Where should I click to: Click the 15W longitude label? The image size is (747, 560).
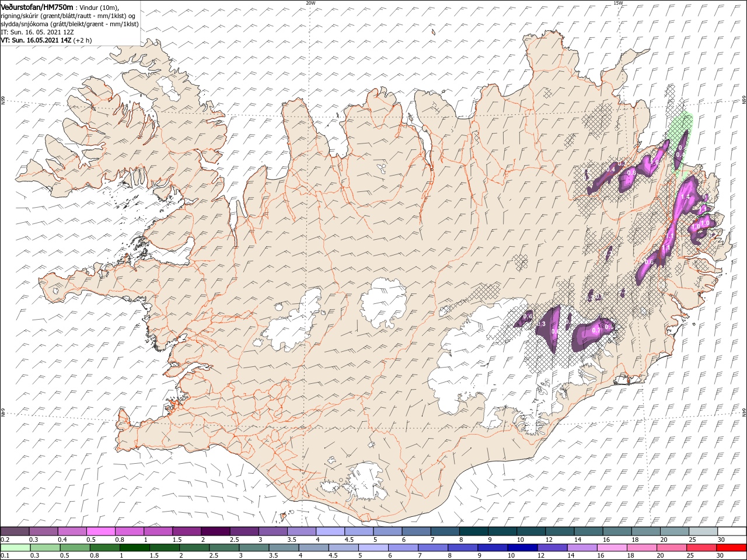tap(618, 3)
